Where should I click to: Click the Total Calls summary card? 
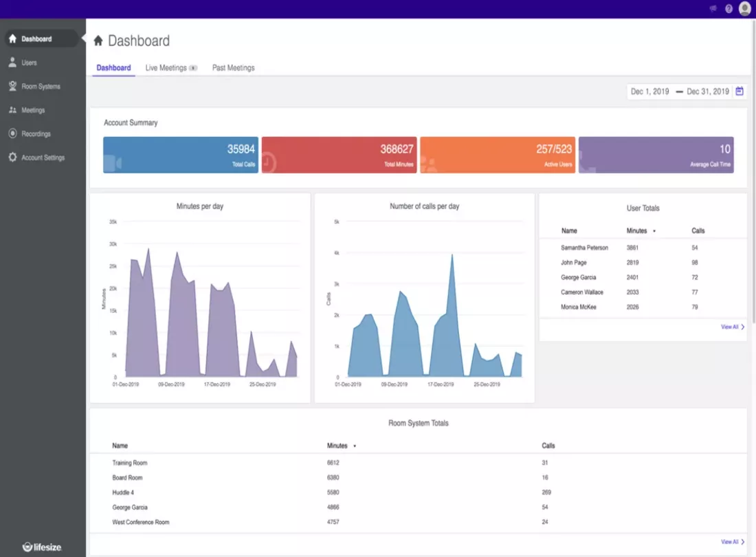181,155
